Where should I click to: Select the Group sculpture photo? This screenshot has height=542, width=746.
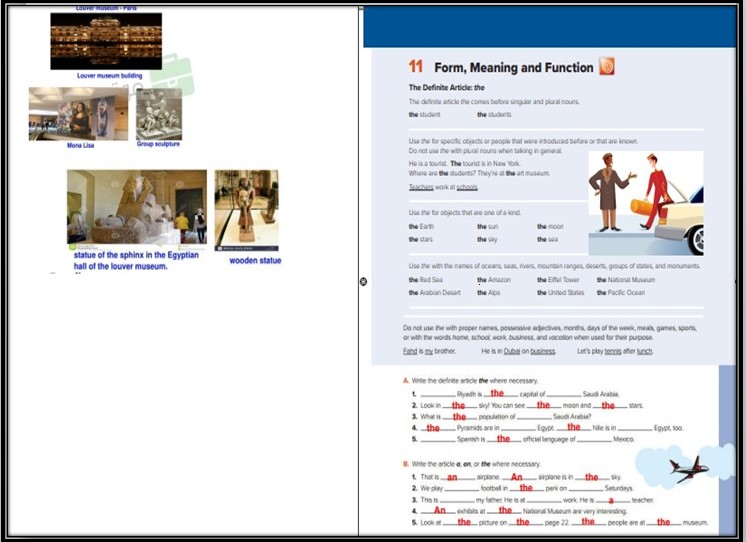point(159,114)
